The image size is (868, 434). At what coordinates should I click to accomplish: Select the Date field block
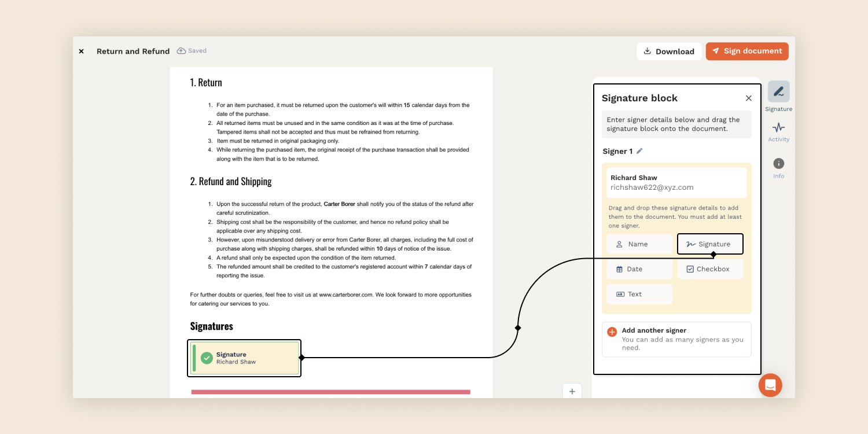click(x=639, y=269)
